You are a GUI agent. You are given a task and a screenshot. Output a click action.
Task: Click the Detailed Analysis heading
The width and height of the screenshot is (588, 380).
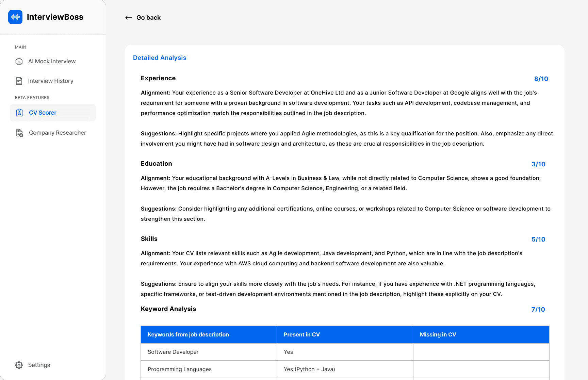pyautogui.click(x=160, y=58)
